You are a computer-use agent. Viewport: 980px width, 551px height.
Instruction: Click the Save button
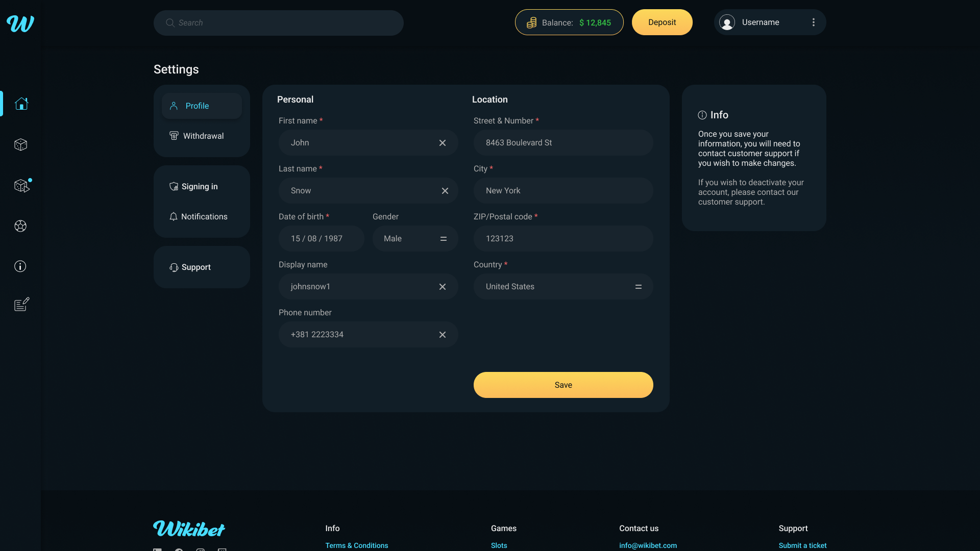tap(563, 385)
